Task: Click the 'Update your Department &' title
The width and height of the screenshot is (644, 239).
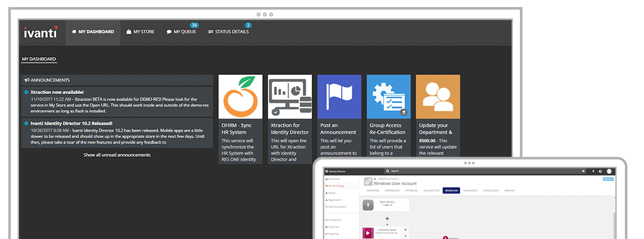Action: [436, 128]
